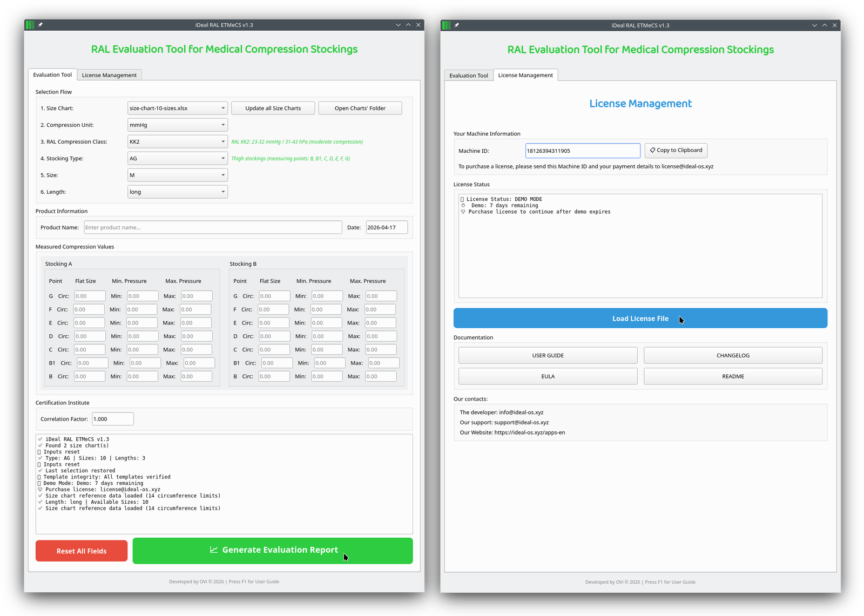Switch to Evaluation Tool tab in left window
Screen dimensions: 864x616
[52, 75]
